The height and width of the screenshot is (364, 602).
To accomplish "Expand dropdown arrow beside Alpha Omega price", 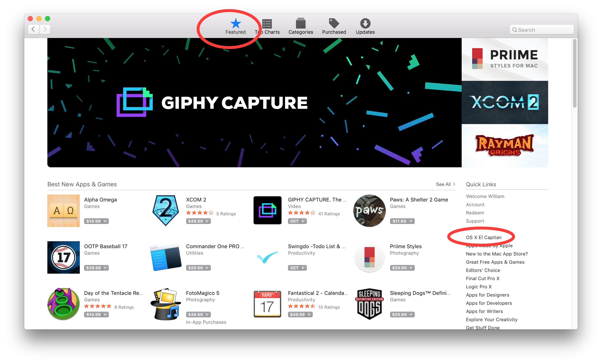I will (105, 221).
